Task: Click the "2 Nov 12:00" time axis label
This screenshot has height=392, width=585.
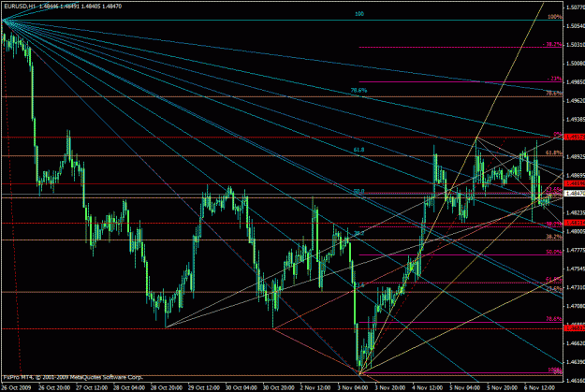Action: [x=315, y=387]
